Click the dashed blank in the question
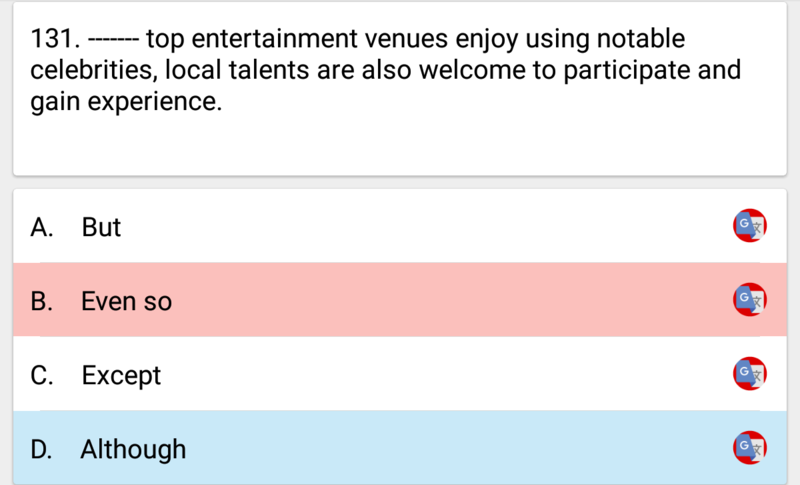This screenshot has width=800, height=485. [113, 39]
